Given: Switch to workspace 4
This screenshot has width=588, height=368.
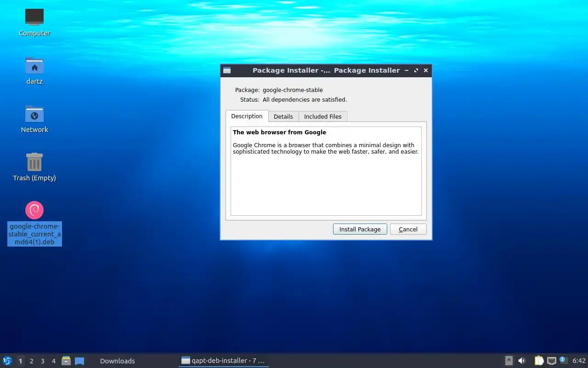Looking at the screenshot, I should (53, 361).
